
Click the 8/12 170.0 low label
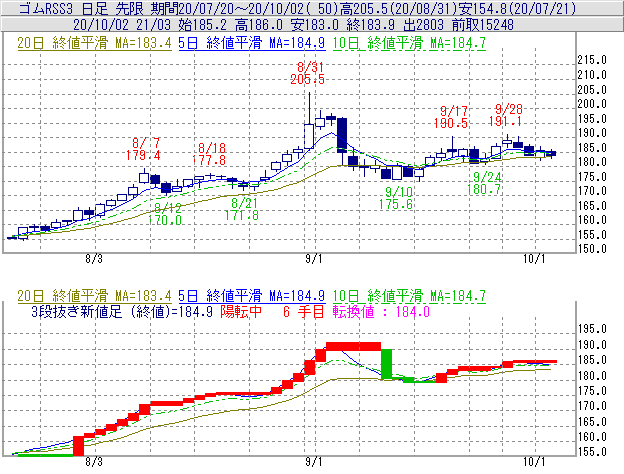pyautogui.click(x=165, y=214)
